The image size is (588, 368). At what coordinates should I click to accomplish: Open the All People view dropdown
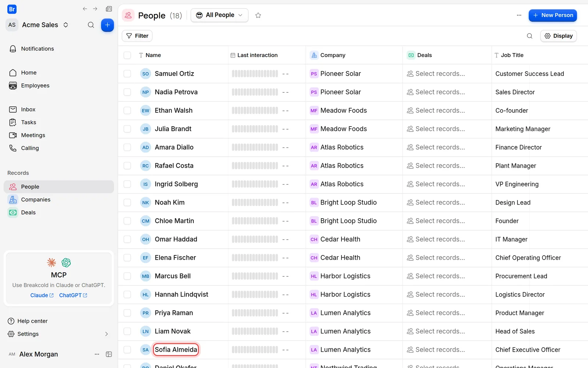pos(219,15)
